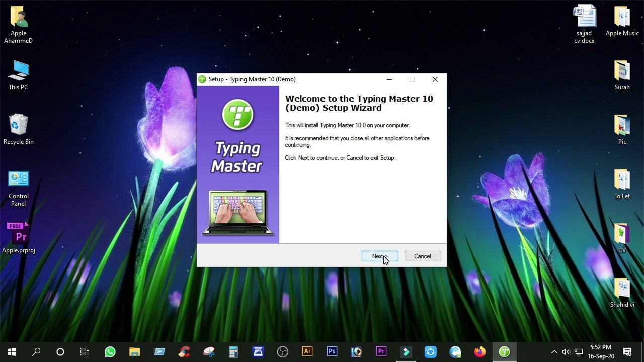
Task: Open File Explorer from the taskbar
Action: [x=134, y=352]
